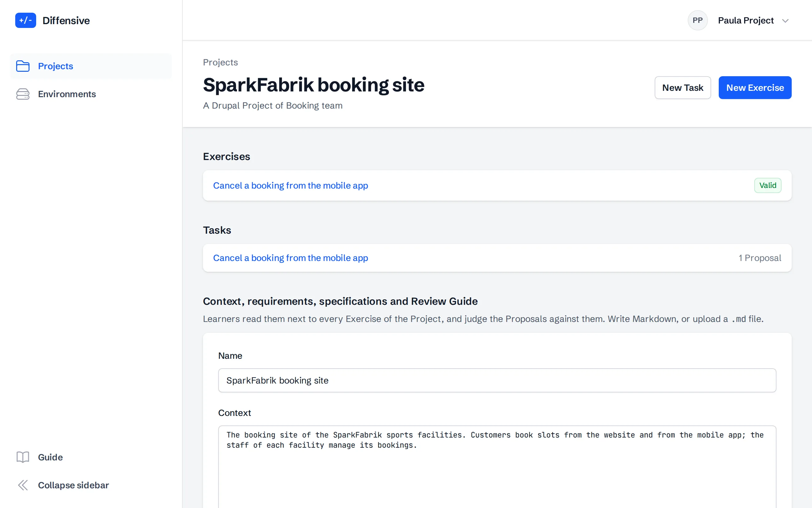Select Collapse sidebar label
The width and height of the screenshot is (812, 508).
(74, 485)
